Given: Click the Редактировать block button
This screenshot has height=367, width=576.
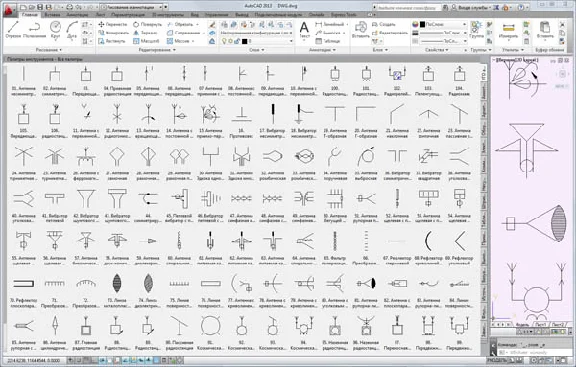Looking at the screenshot, I should click(x=390, y=33).
